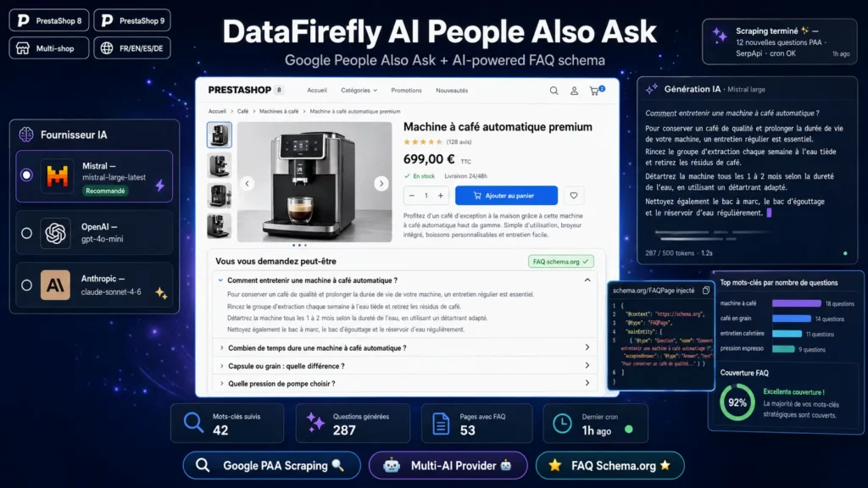
Task: Open the Accueil menu item
Action: [x=317, y=90]
